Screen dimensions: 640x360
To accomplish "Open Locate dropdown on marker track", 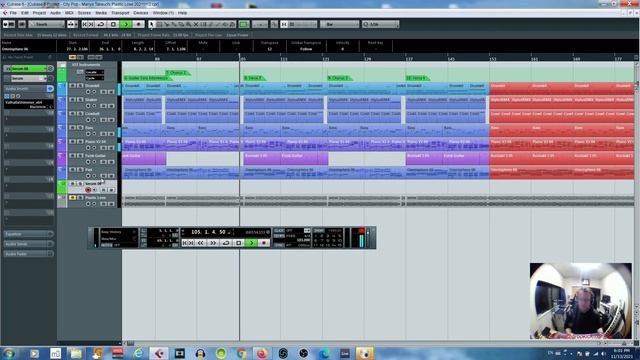I will pos(94,72).
